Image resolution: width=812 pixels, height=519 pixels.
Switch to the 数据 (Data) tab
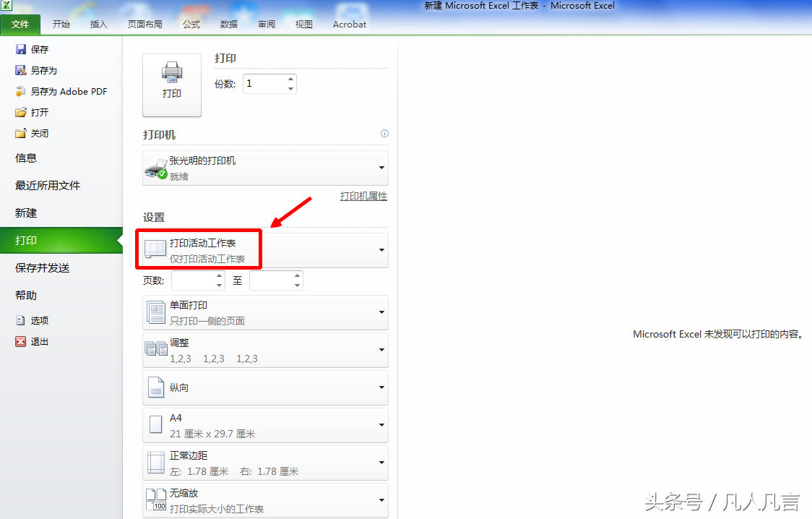pyautogui.click(x=229, y=25)
